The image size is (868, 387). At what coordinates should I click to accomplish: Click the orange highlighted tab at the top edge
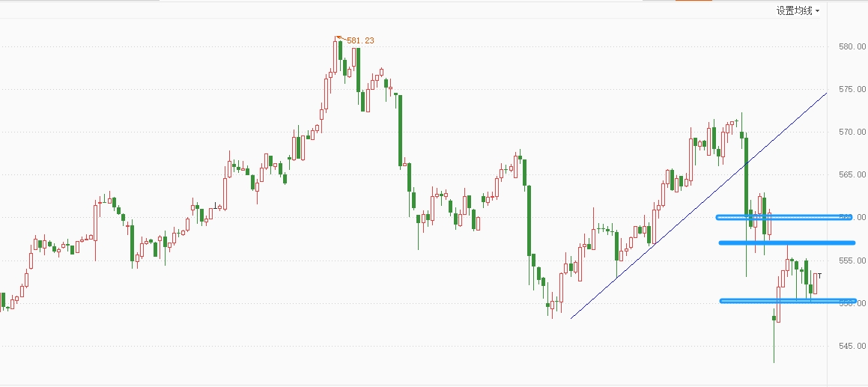pos(694,1)
